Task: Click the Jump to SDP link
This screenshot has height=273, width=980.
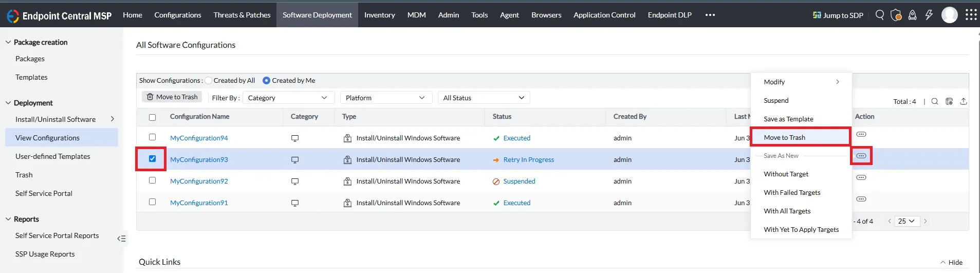Action: (838, 15)
